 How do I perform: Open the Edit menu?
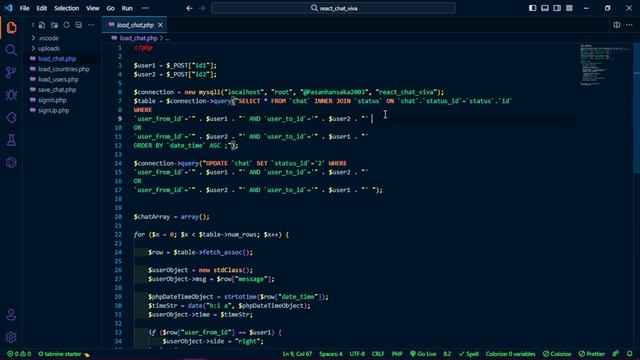42,8
